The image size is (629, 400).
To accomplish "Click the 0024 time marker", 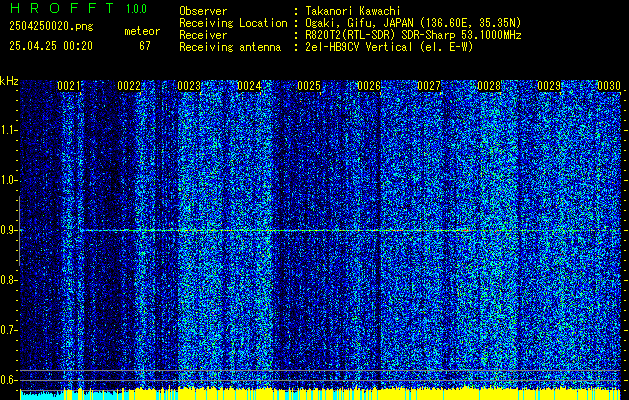I will 249,86.
